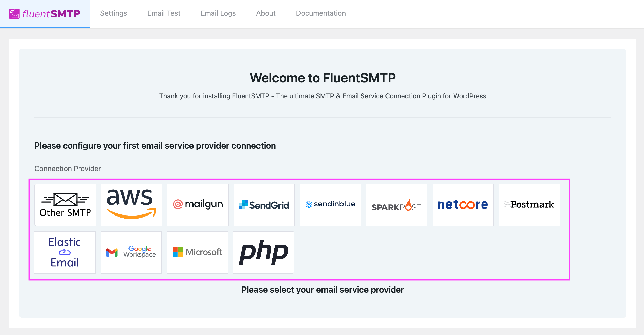Choose Amazon AWS as connection provider
Image resolution: width=644 pixels, height=335 pixels.
(x=131, y=205)
